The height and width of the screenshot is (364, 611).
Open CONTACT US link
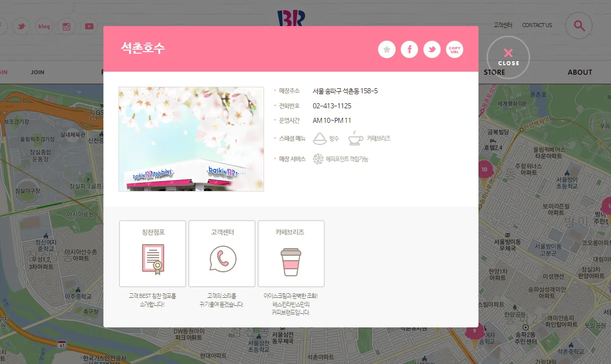537,25
